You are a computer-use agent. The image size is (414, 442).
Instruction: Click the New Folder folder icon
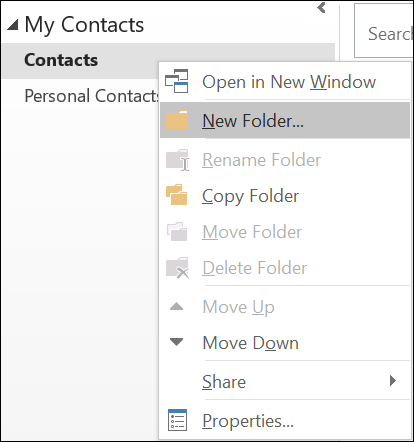tap(177, 120)
